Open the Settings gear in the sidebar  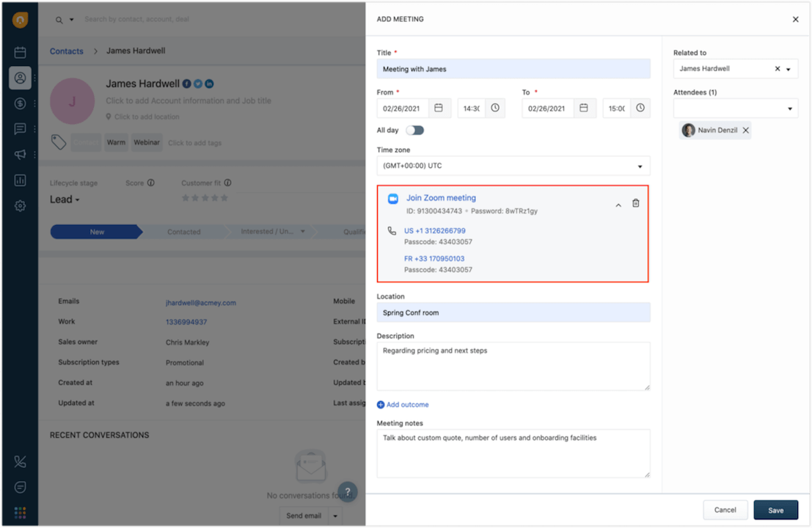20,205
